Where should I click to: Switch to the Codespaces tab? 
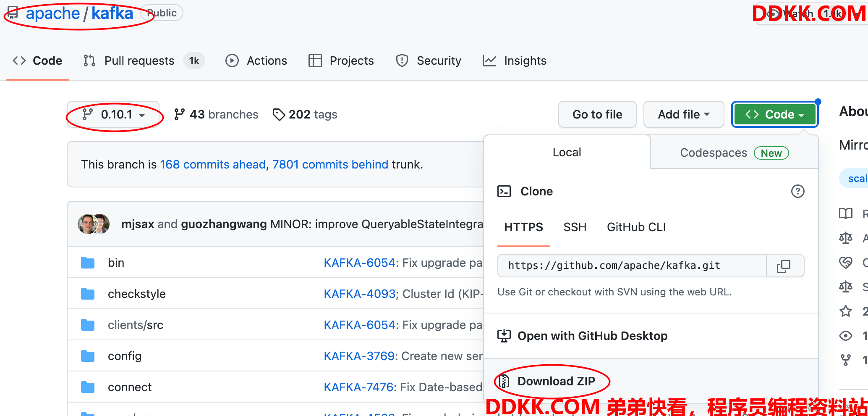coord(734,153)
